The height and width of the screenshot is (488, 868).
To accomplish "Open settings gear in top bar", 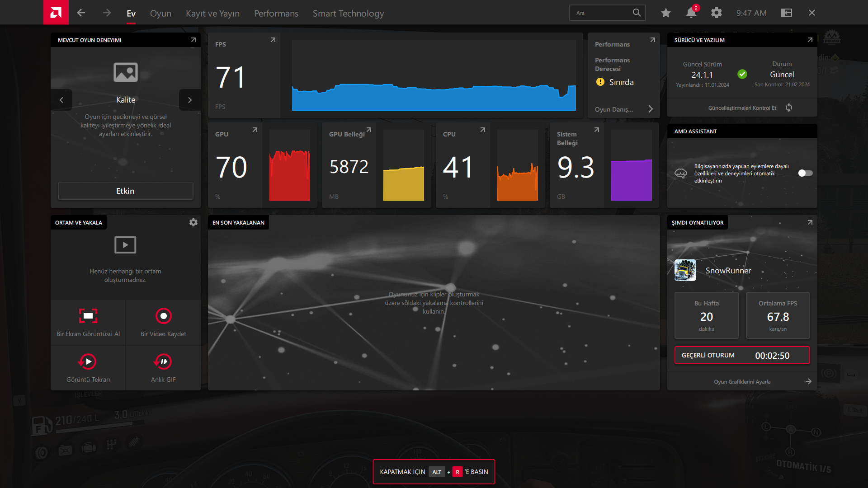I will (716, 13).
